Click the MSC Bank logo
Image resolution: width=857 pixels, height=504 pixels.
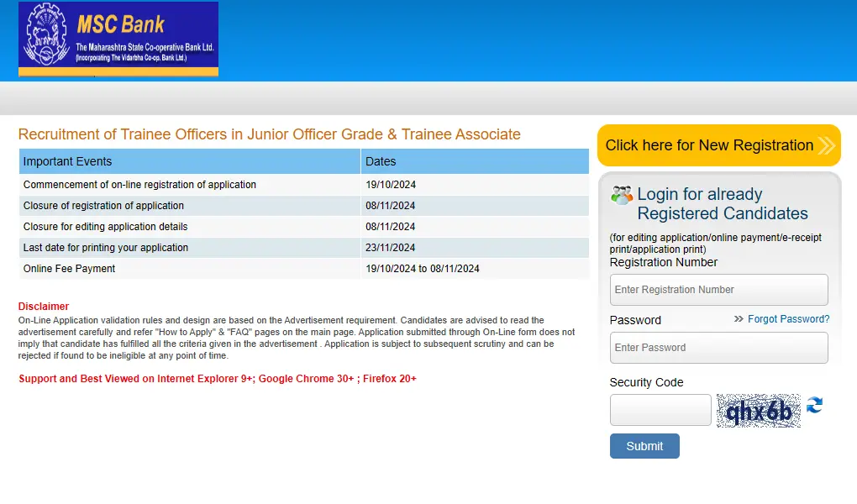point(118,39)
